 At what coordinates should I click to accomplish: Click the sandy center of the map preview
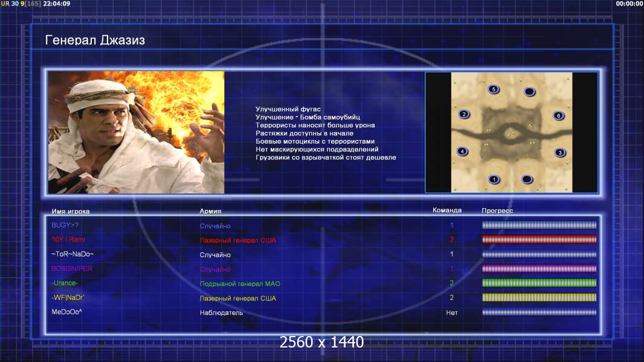tap(511, 133)
